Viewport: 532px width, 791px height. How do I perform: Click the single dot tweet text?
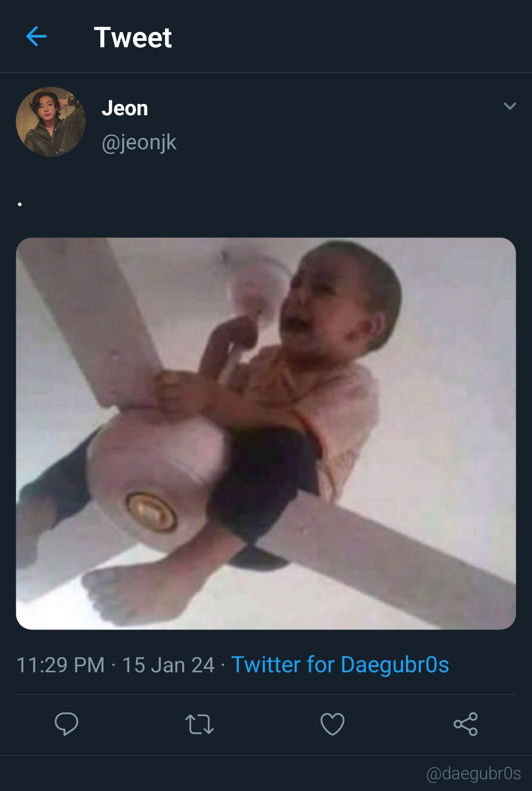tap(20, 204)
